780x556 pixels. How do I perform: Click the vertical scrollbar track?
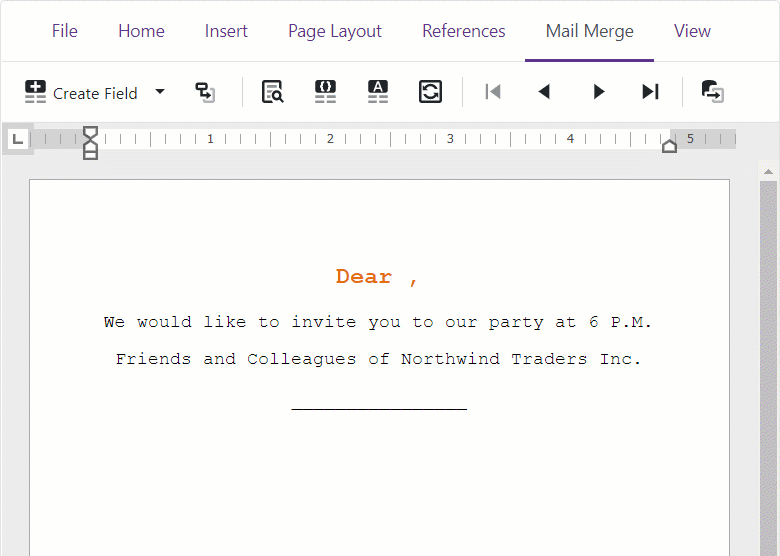click(769, 368)
